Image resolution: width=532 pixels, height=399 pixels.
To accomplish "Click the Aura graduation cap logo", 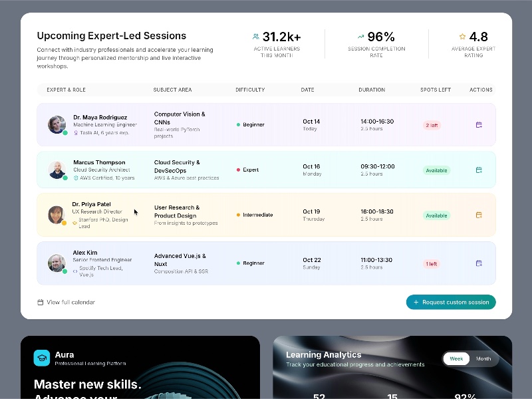I will [43, 359].
